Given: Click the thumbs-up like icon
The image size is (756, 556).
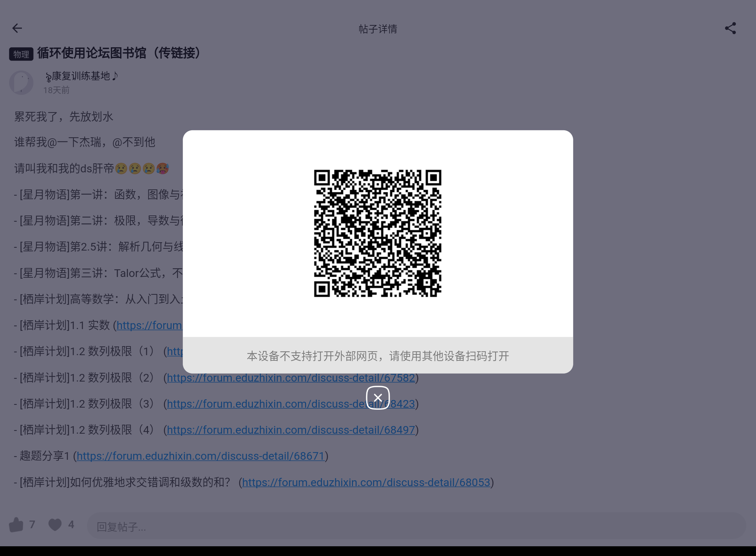Looking at the screenshot, I should (x=16, y=525).
